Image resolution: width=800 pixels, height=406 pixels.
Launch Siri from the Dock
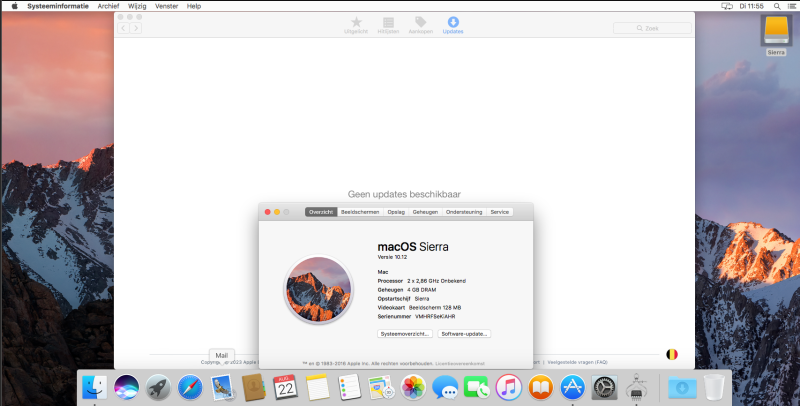click(127, 388)
